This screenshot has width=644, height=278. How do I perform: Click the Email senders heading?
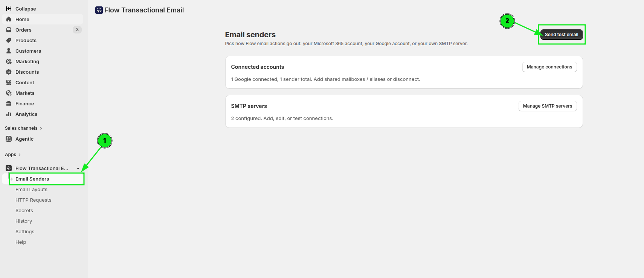(250, 35)
